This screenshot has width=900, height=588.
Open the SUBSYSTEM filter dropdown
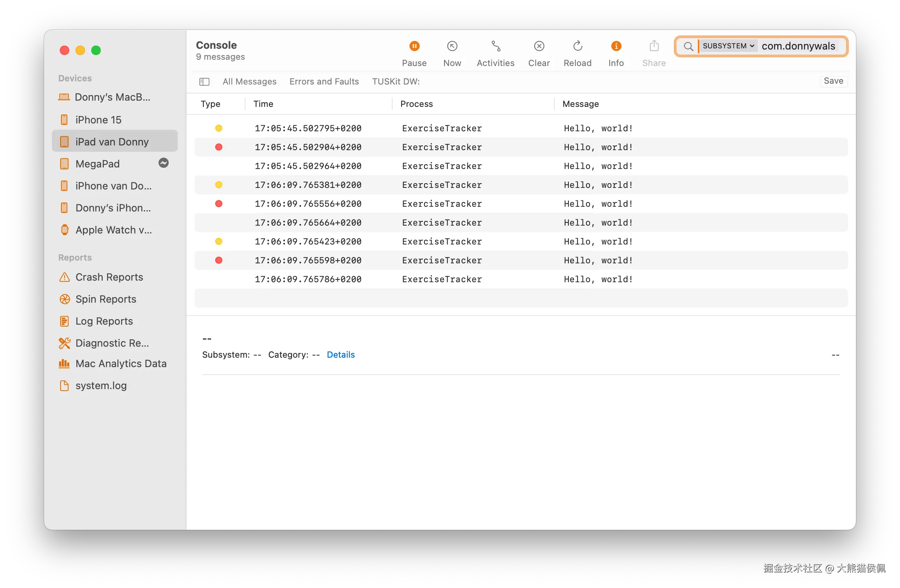728,46
